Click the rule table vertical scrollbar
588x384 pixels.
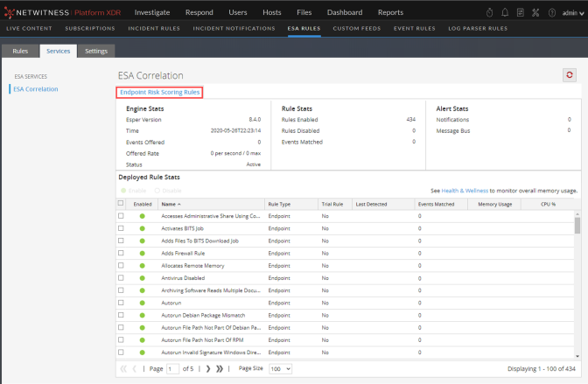click(577, 226)
